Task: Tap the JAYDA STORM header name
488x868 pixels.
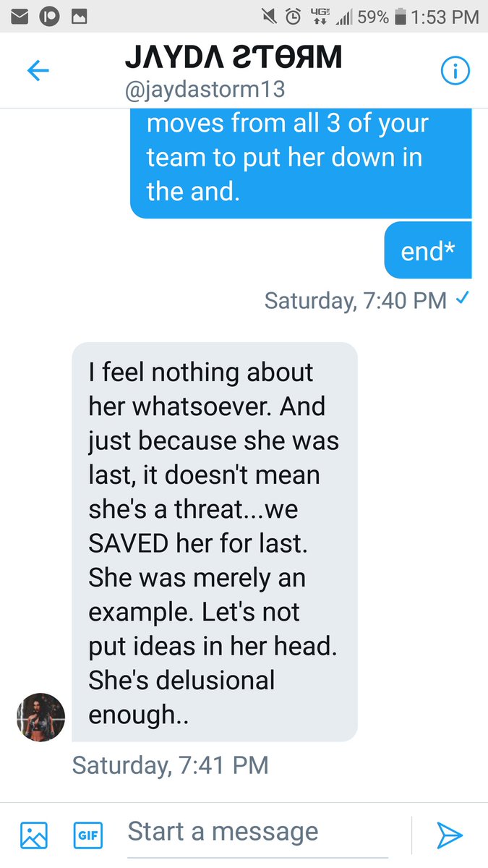Action: click(x=234, y=56)
